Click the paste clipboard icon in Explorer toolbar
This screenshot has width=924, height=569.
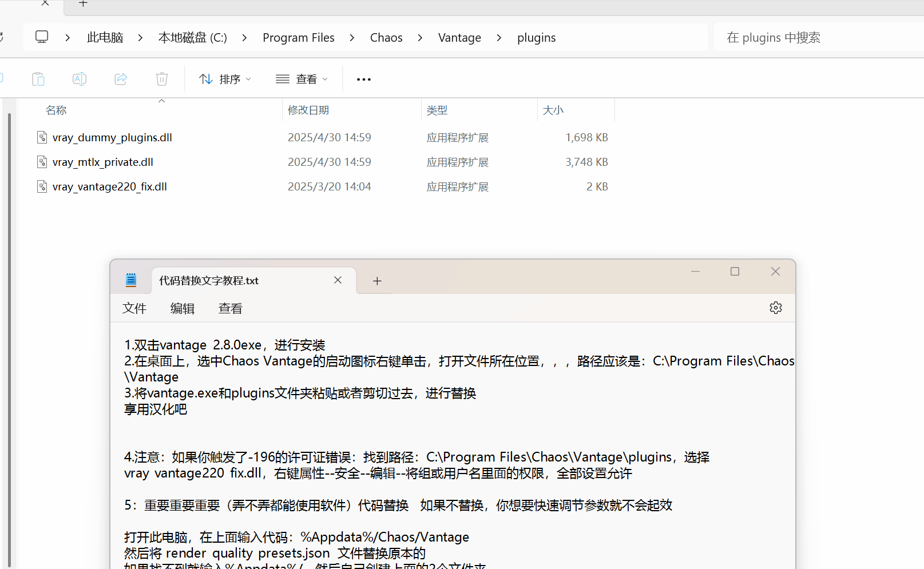(x=38, y=79)
